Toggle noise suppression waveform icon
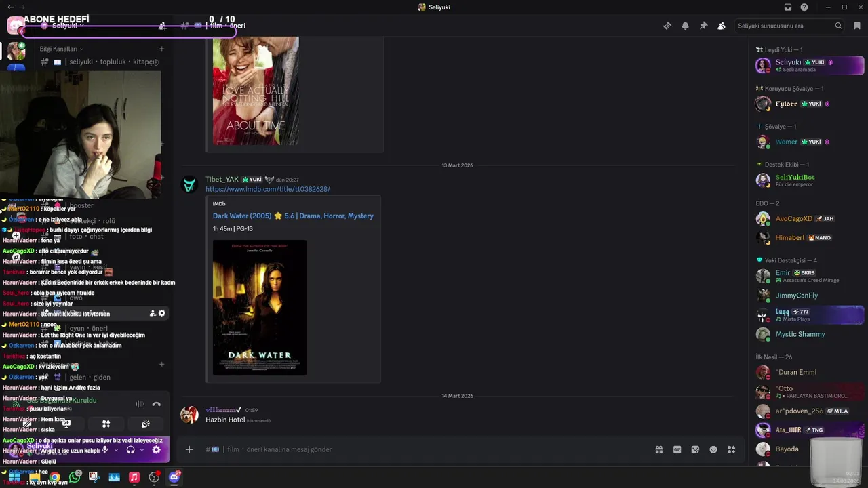 140,404
